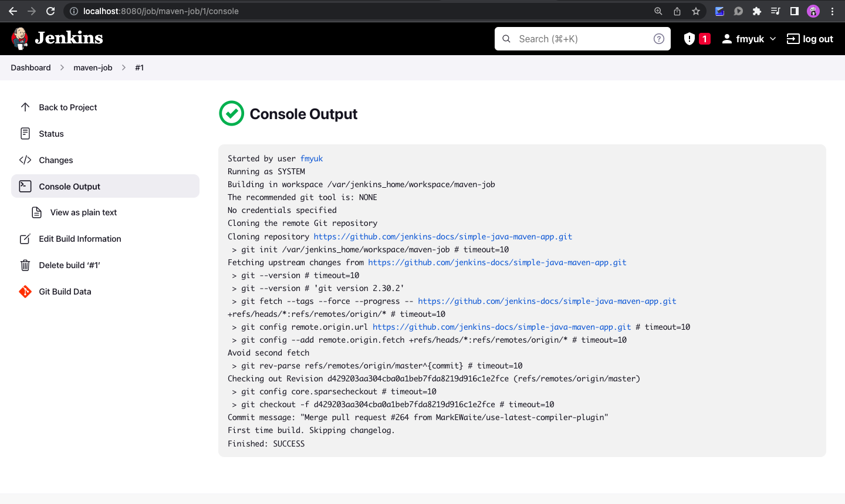
Task: Open Git Build Data via the Git icon
Action: (26, 291)
